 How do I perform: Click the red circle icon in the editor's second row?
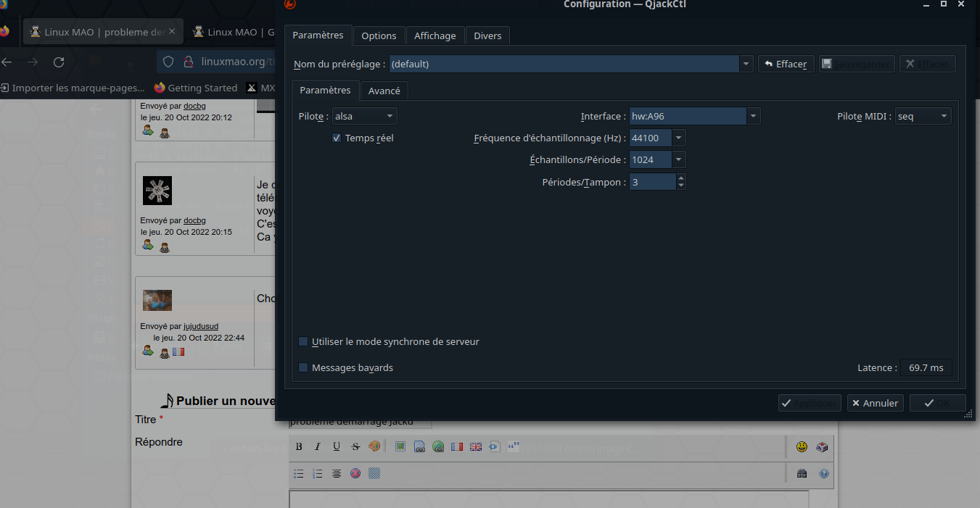(x=355, y=473)
